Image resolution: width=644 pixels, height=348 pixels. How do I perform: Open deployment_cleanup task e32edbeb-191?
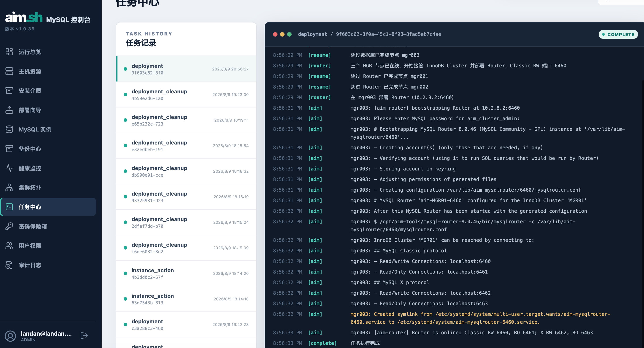point(186,146)
